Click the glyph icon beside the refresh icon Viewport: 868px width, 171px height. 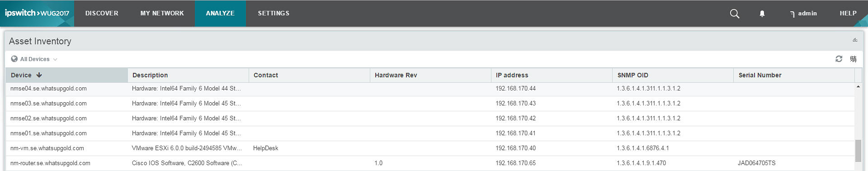coord(853,59)
